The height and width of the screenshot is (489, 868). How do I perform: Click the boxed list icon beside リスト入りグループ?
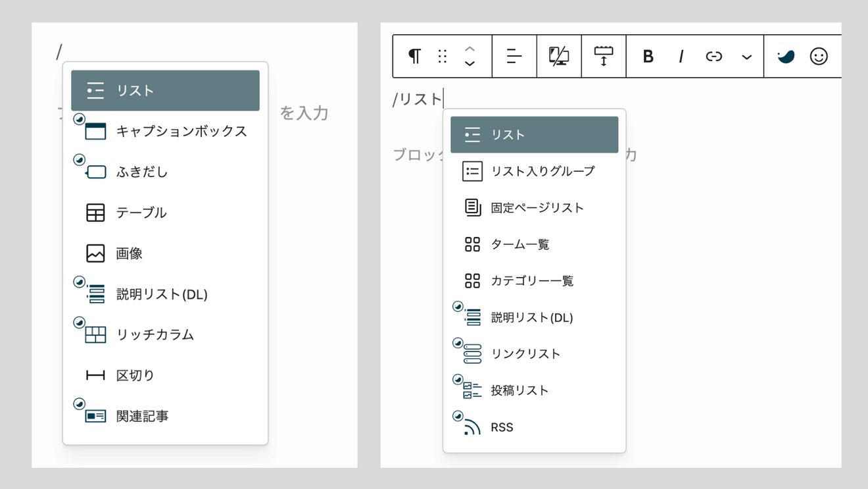(472, 171)
